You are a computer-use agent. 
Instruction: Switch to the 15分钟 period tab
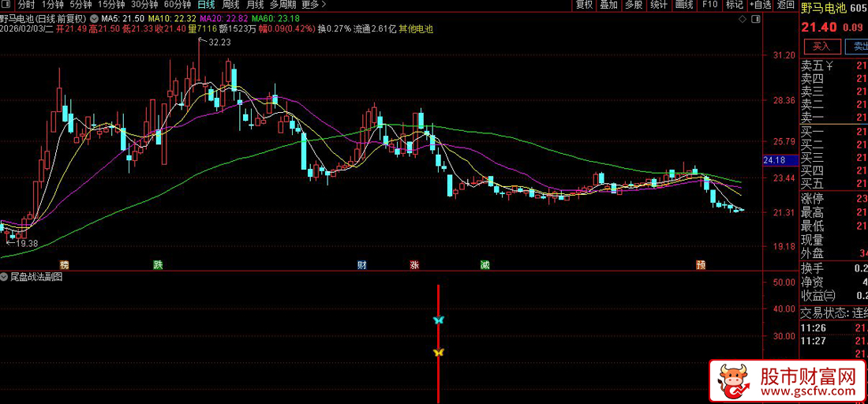point(112,5)
